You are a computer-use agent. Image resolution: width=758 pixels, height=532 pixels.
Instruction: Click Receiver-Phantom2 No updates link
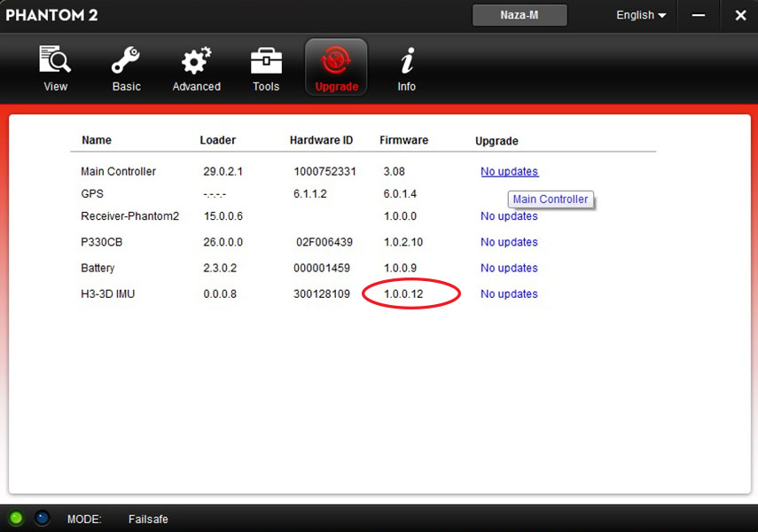(x=509, y=216)
